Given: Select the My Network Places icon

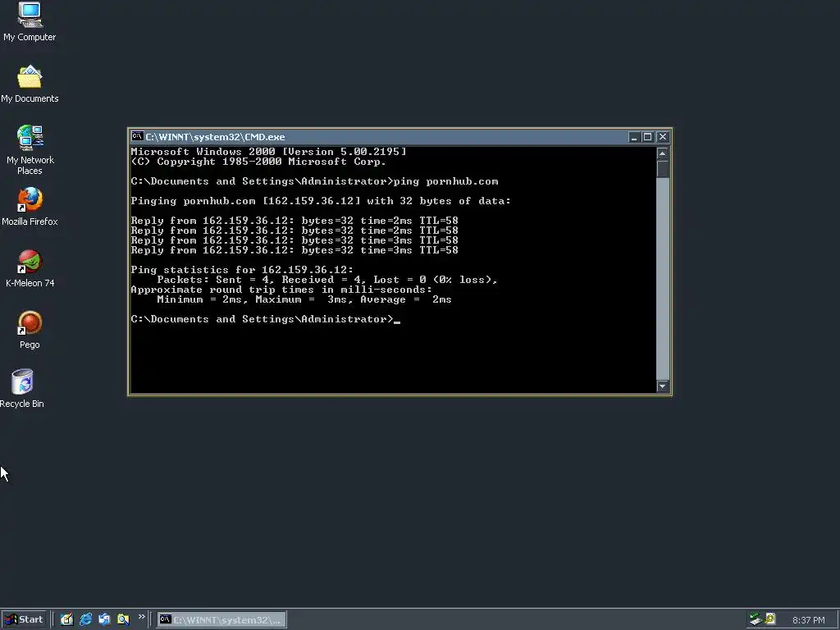Looking at the screenshot, I should pyautogui.click(x=30, y=150).
